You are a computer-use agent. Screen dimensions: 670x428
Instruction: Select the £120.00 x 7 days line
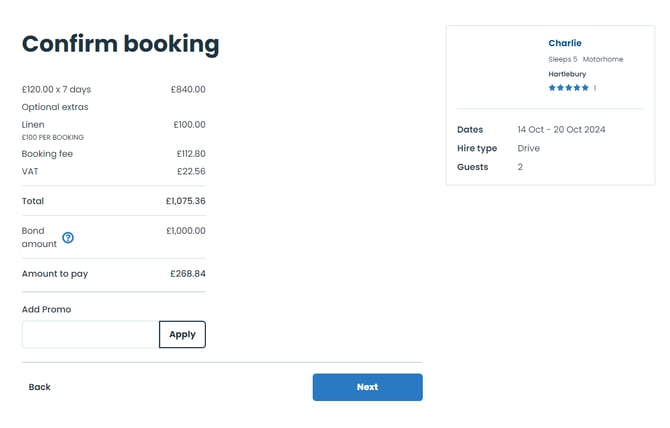57,89
